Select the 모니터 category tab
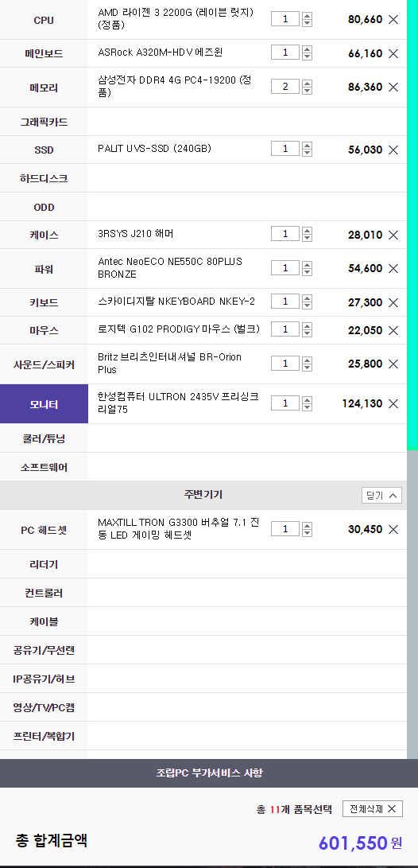The width and height of the screenshot is (418, 868). 44,404
